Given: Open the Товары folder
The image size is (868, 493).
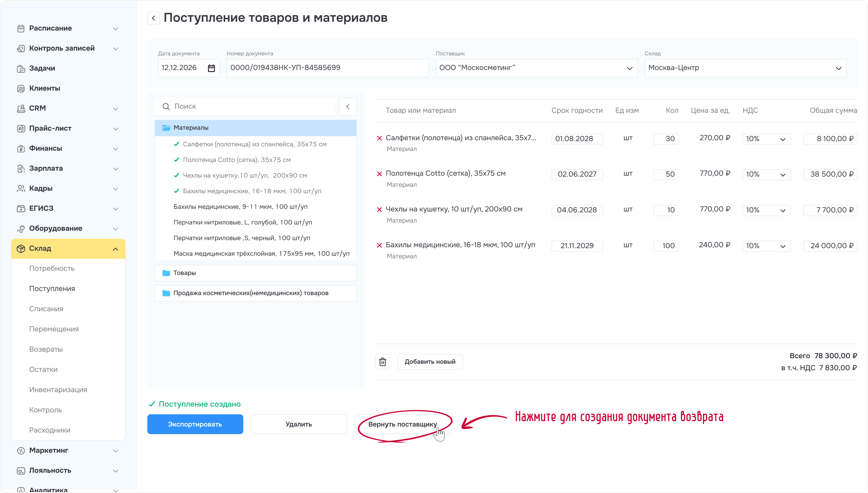Looking at the screenshot, I should point(255,273).
